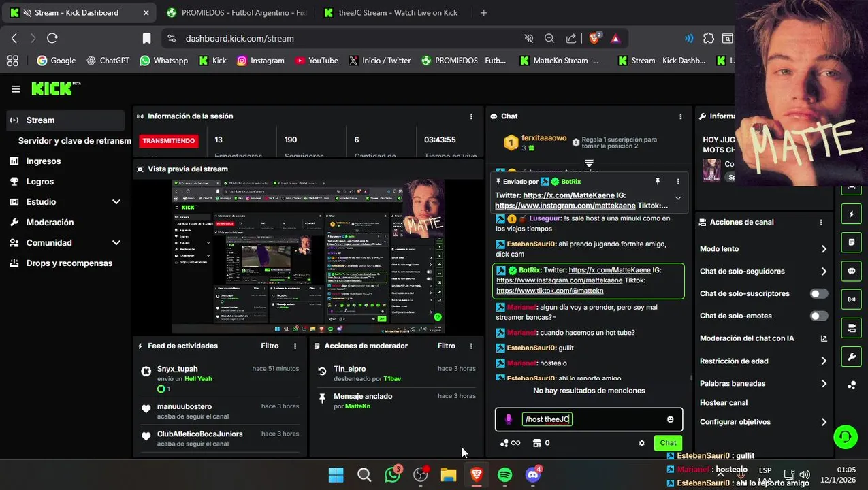
Task: Toggle Chat de solo-suscriptores switch
Action: pos(819,294)
